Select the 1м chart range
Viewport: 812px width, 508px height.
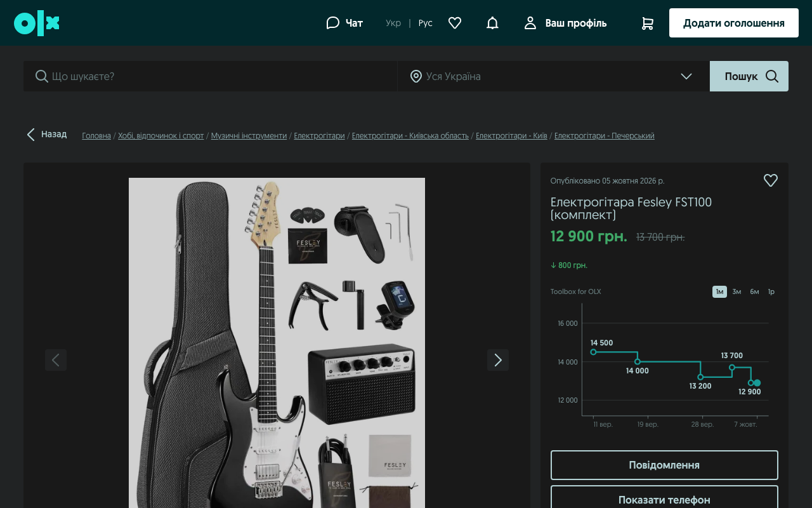(719, 291)
